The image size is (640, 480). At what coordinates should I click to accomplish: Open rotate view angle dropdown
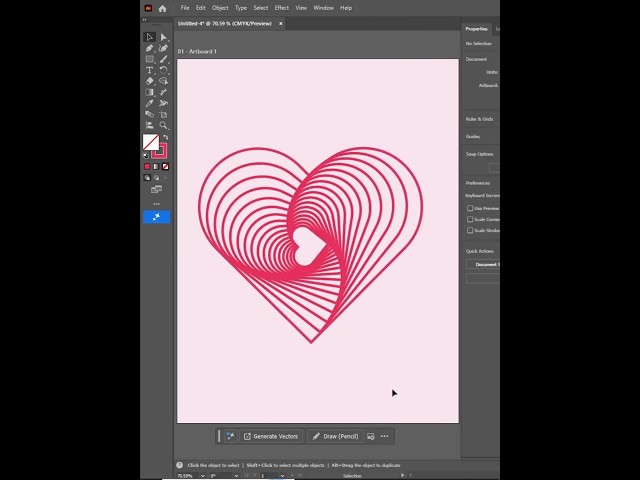pyautogui.click(x=236, y=476)
